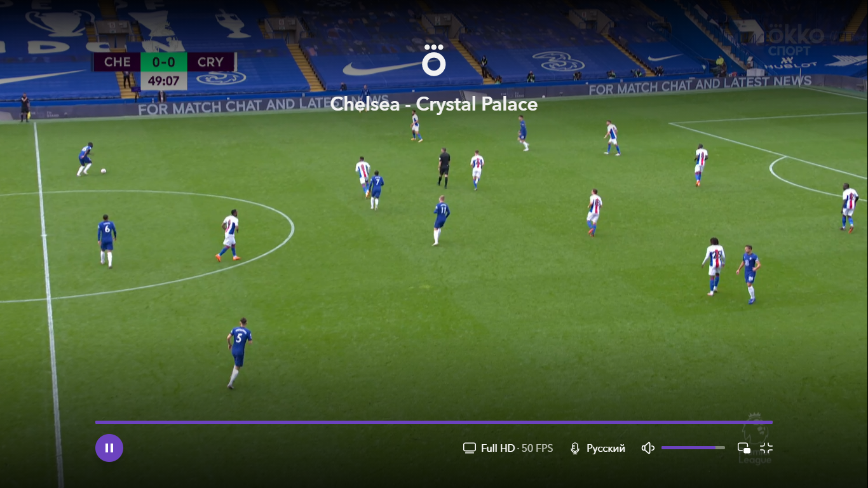Screen dimensions: 868x488
Task: Seek to the start of the progress bar
Action: coord(96,422)
